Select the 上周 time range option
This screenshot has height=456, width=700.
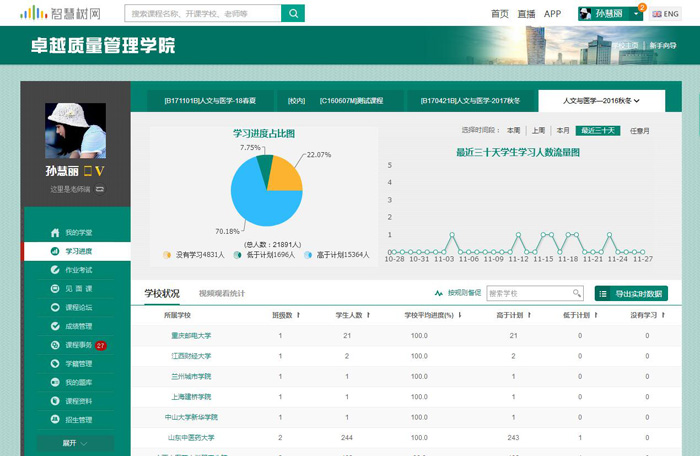(x=538, y=130)
